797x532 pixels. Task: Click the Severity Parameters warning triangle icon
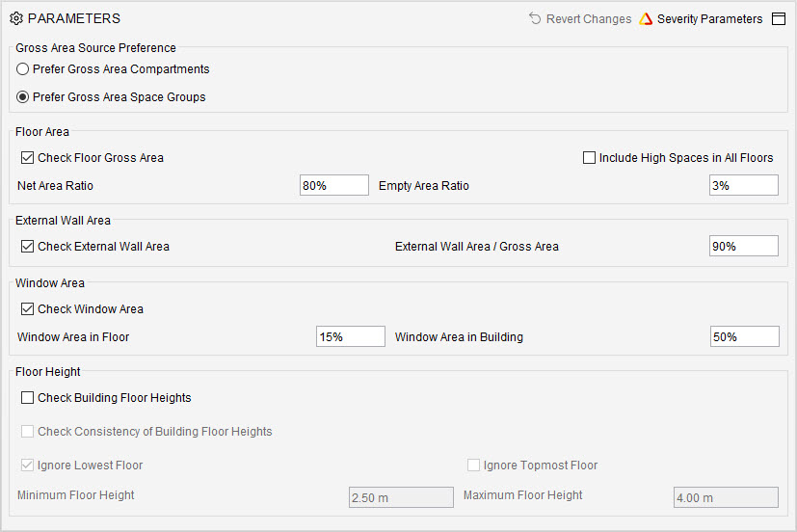tap(646, 19)
